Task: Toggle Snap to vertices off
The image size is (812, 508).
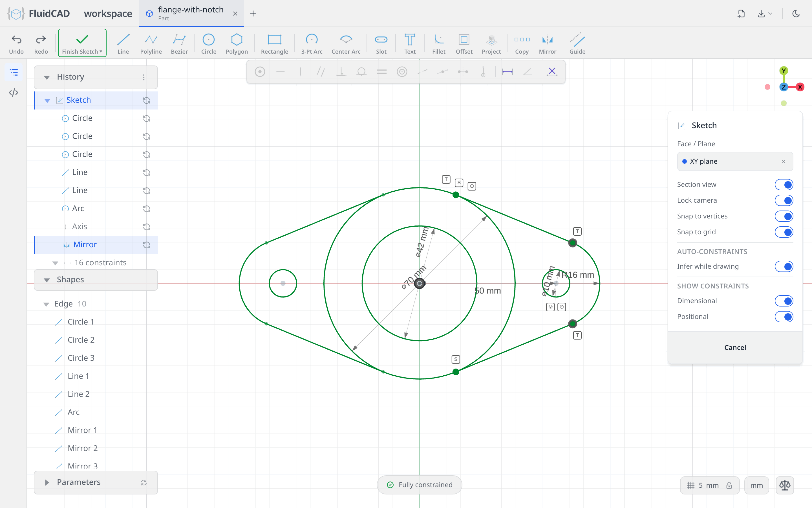Action: 784,216
